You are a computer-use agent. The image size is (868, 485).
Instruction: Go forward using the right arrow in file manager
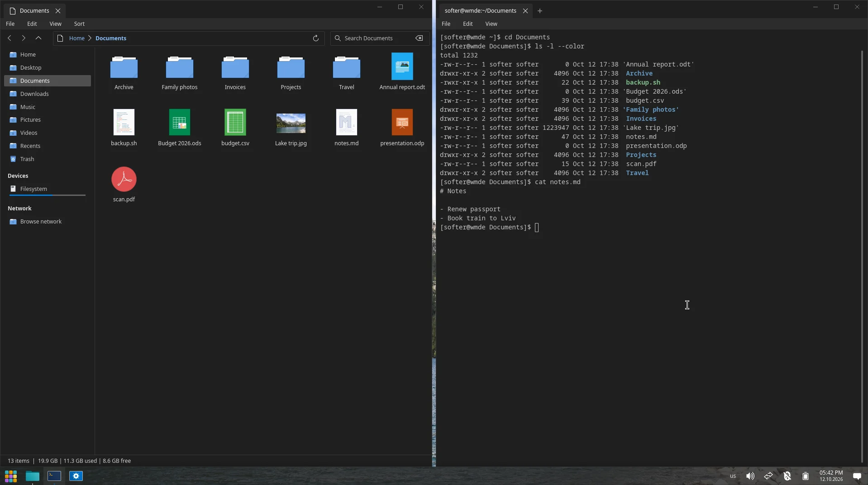pyautogui.click(x=24, y=38)
